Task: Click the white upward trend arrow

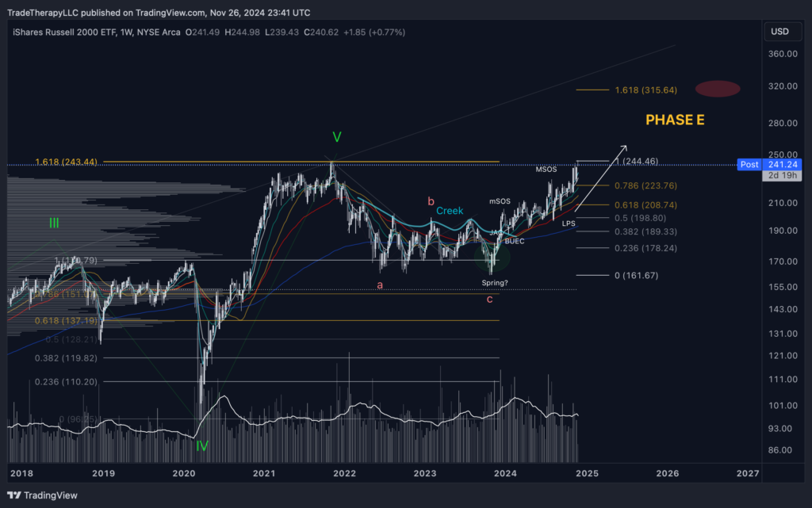Action: 600,178
